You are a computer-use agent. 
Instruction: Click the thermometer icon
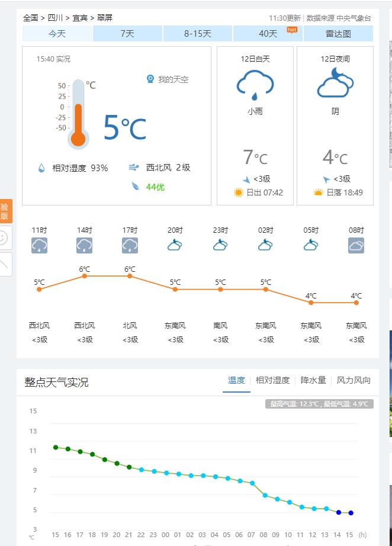click(79, 114)
